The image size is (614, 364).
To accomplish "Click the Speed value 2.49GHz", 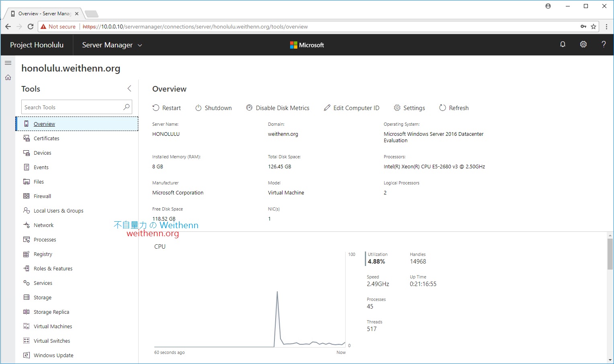I will click(378, 284).
